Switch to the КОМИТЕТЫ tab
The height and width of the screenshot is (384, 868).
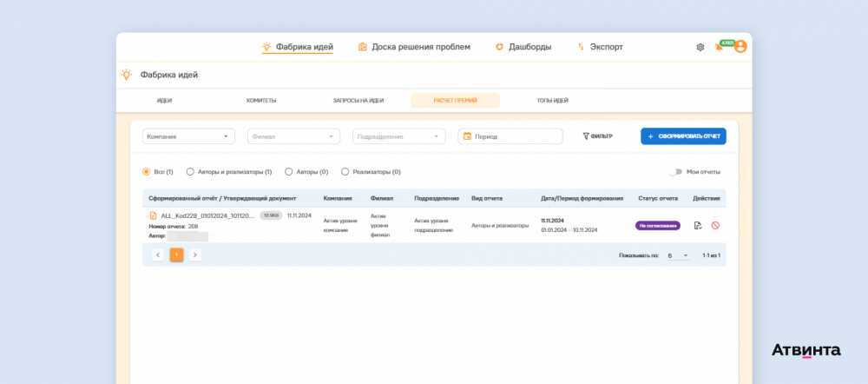[x=261, y=101]
